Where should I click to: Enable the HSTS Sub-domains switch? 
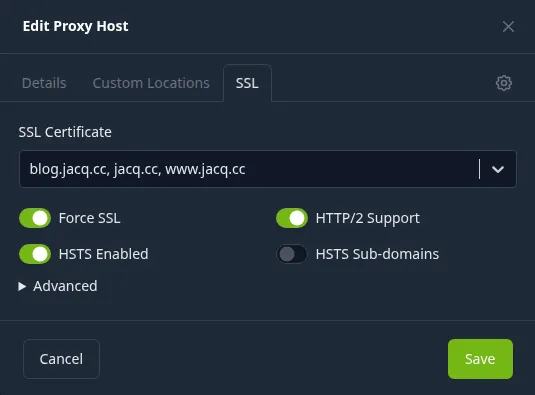coord(292,254)
